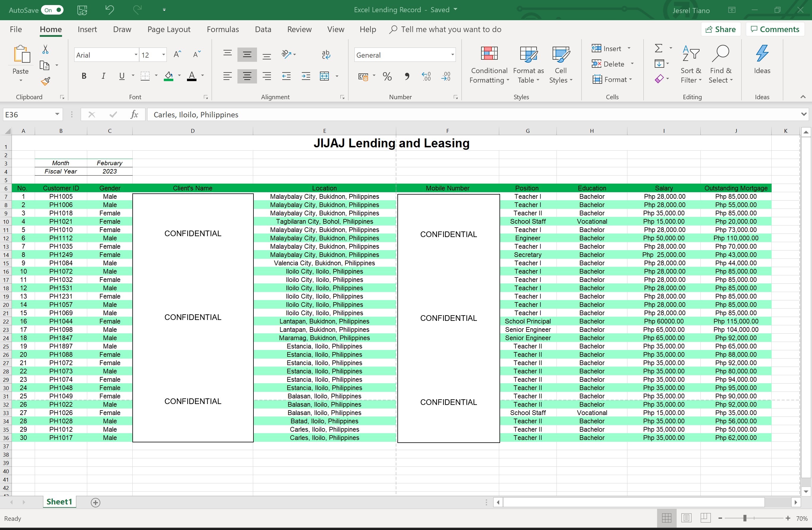The image size is (812, 530).
Task: Switch to the Page Layout tab
Action: [169, 29]
